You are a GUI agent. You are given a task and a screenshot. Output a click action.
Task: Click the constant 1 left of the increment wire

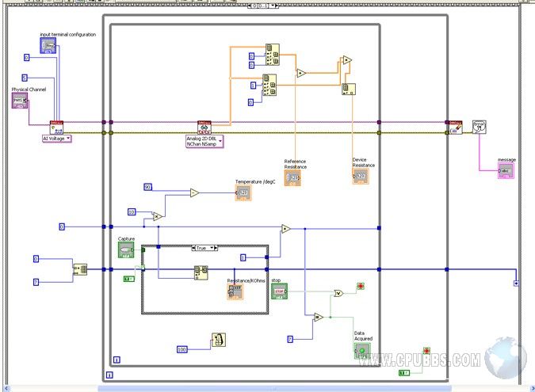(x=243, y=257)
